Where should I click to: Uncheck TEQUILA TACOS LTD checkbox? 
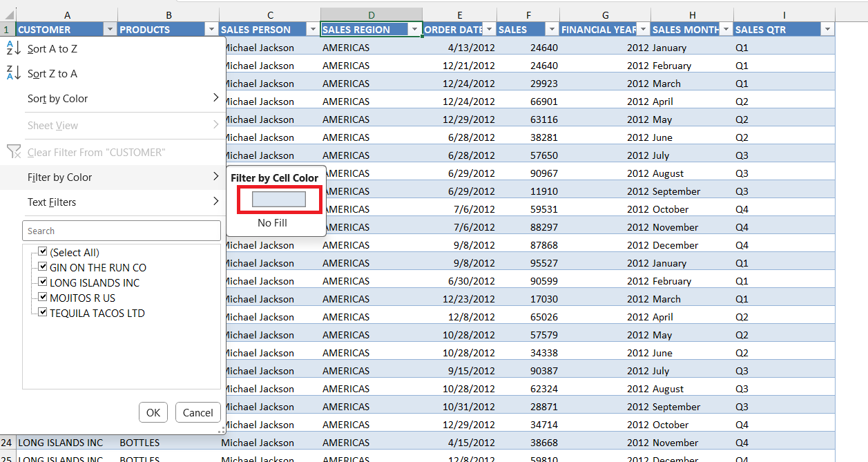pyautogui.click(x=43, y=313)
